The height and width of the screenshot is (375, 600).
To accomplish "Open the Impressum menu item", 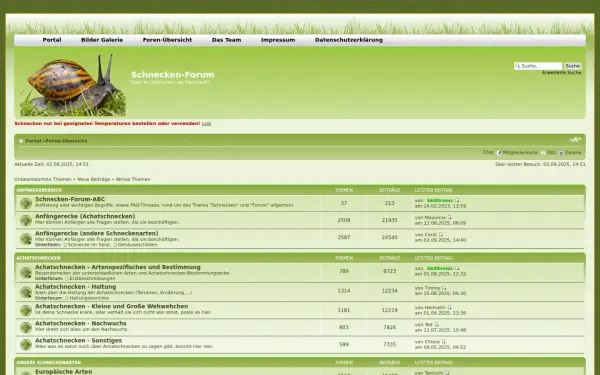I will tap(278, 40).
